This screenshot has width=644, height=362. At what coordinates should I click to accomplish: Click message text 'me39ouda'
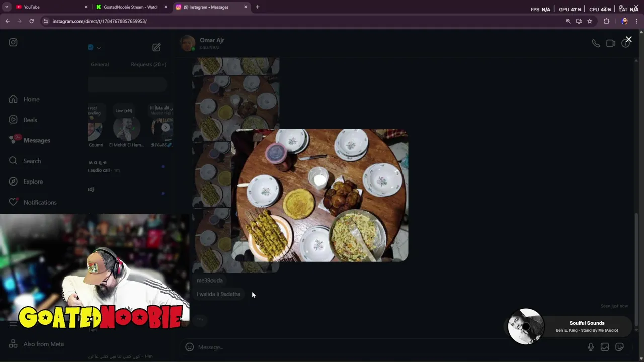(x=209, y=280)
